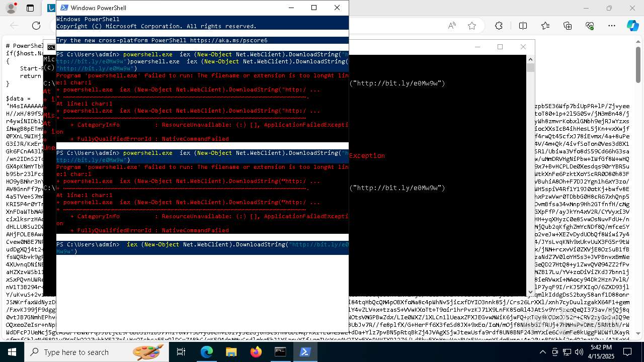This screenshot has width=644, height=362.
Task: Open File Explorer from the taskbar
Action: coord(231,352)
